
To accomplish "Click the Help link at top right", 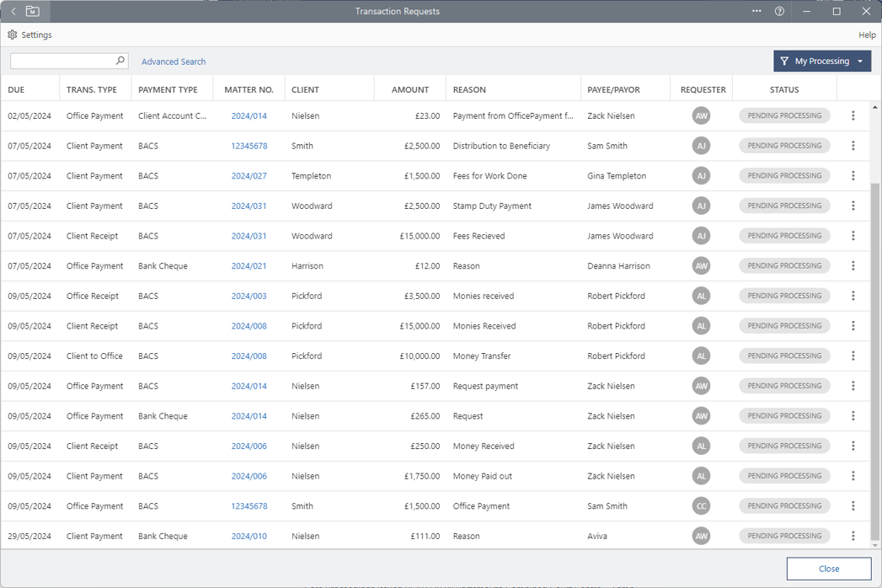I will pyautogui.click(x=867, y=35).
